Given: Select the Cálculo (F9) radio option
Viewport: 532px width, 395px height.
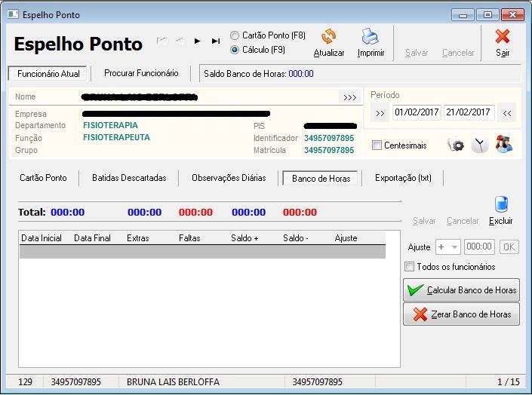Looking at the screenshot, I should pyautogui.click(x=235, y=50).
